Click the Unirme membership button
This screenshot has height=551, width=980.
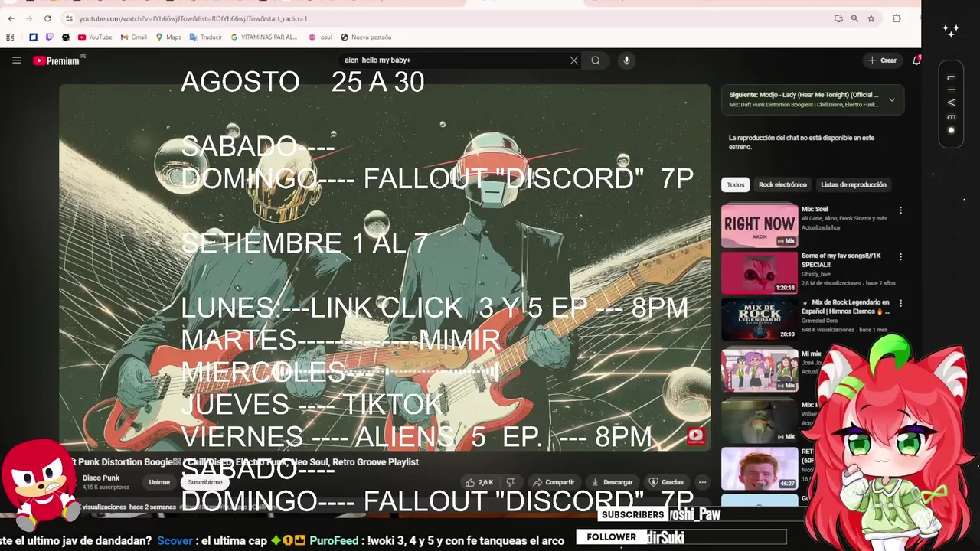pos(159,482)
